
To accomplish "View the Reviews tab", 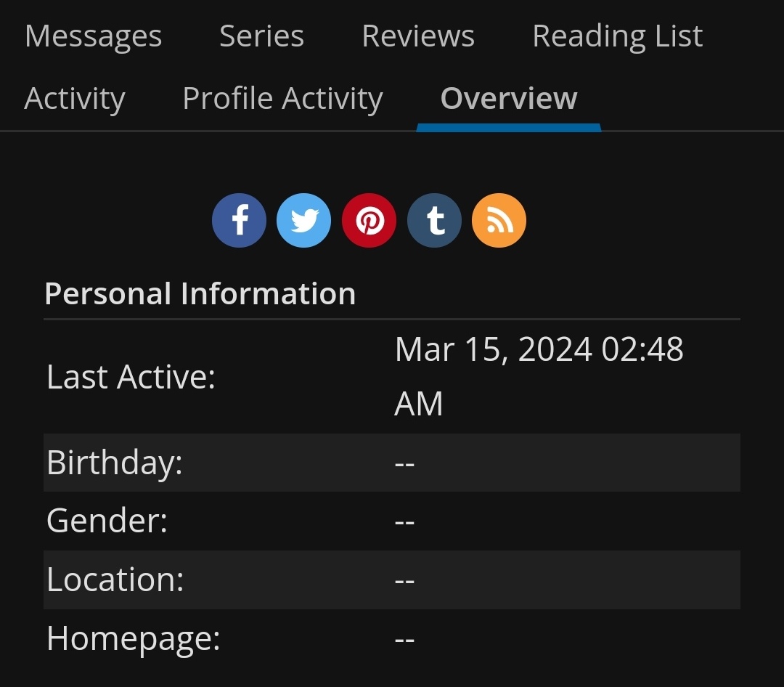I will (x=418, y=36).
